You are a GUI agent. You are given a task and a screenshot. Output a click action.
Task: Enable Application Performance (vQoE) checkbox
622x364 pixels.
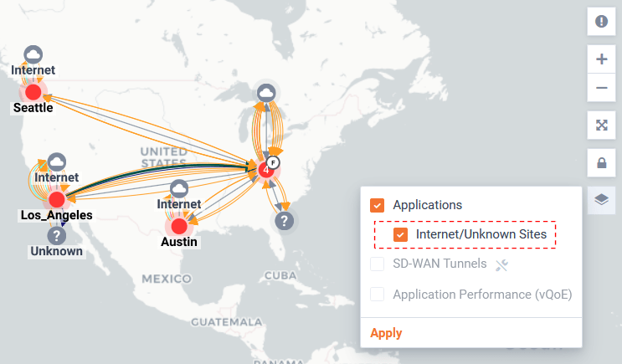[377, 295]
